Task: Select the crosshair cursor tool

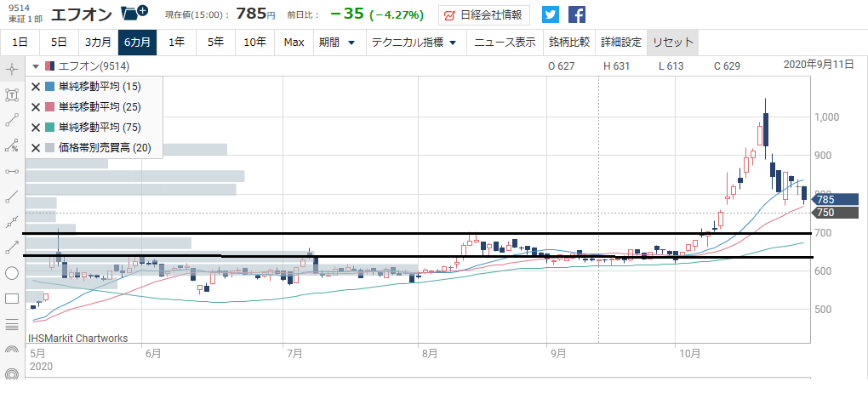Action: [x=12, y=69]
